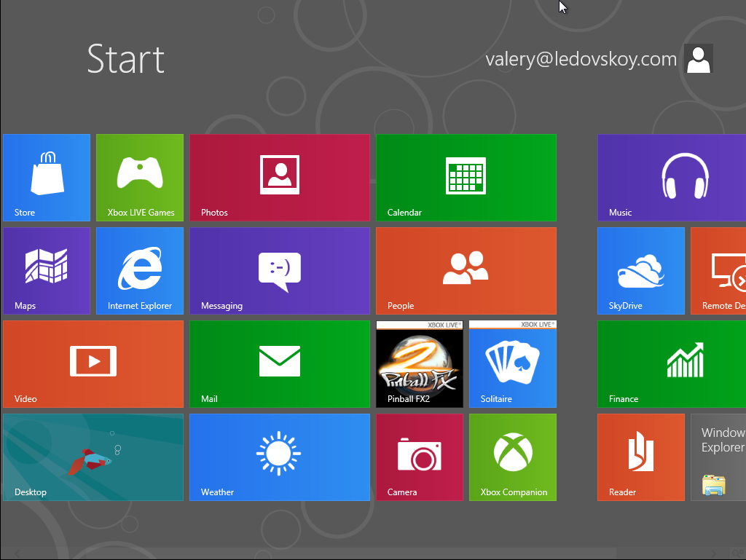This screenshot has height=560, width=746.
Task: Open the Calendar tile
Action: [x=466, y=177]
